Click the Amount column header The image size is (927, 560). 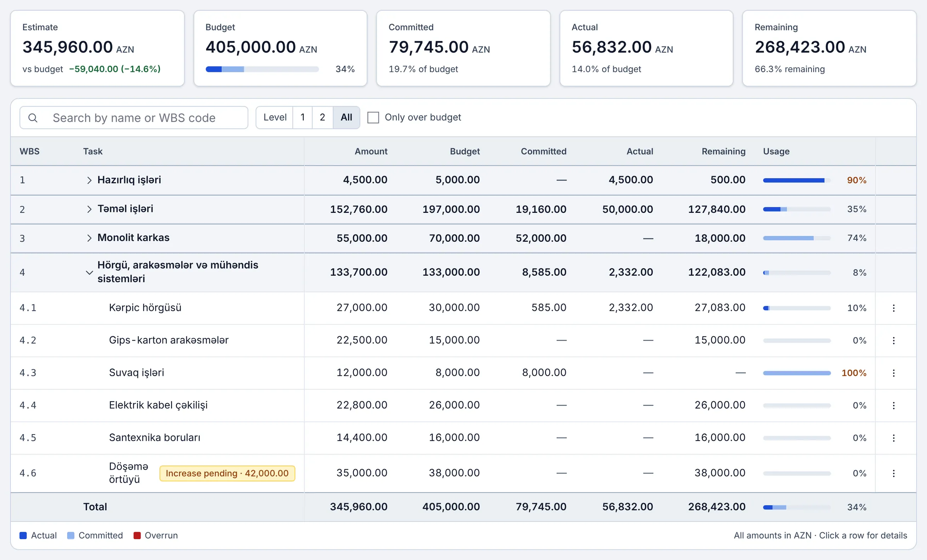[x=371, y=151]
